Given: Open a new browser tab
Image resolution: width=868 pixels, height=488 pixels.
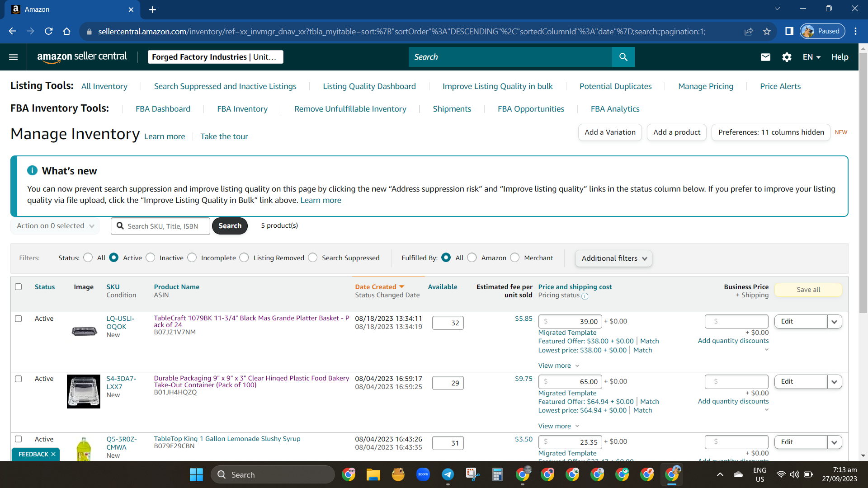Looking at the screenshot, I should (x=152, y=9).
